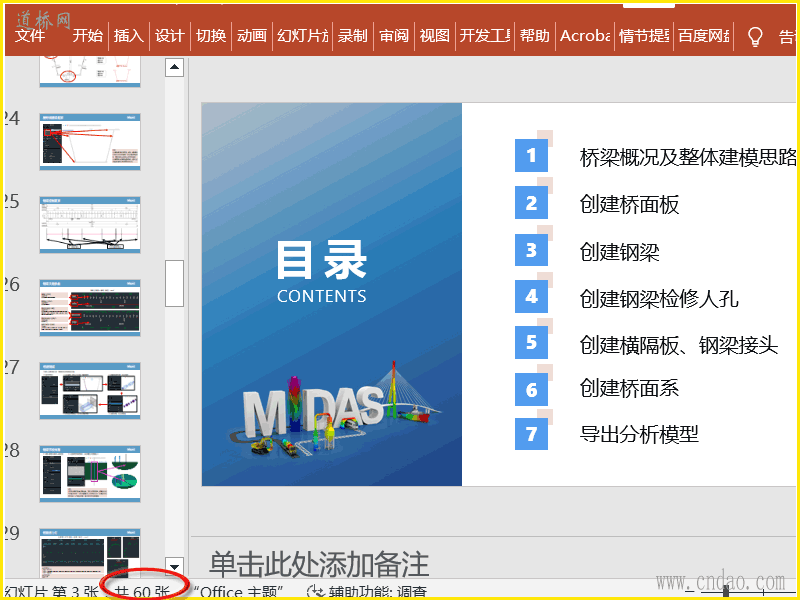Screen dimensions: 800x600
Task: Click the number 3 blue box
Action: coord(531,250)
